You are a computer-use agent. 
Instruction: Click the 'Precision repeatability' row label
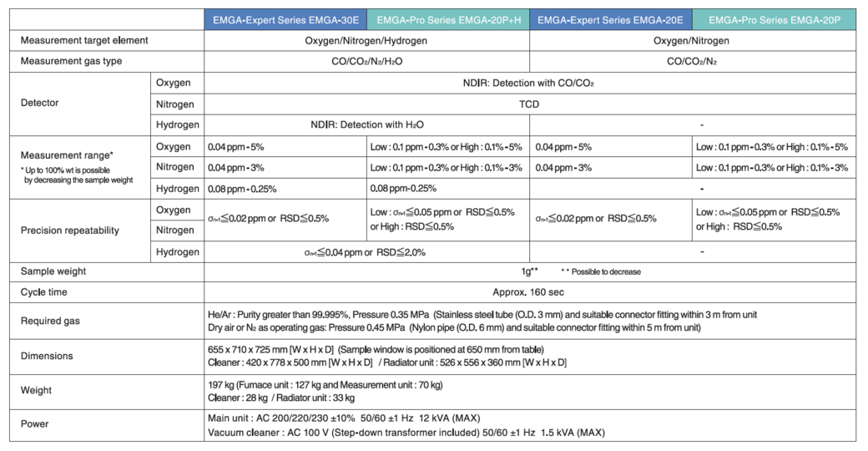click(70, 230)
